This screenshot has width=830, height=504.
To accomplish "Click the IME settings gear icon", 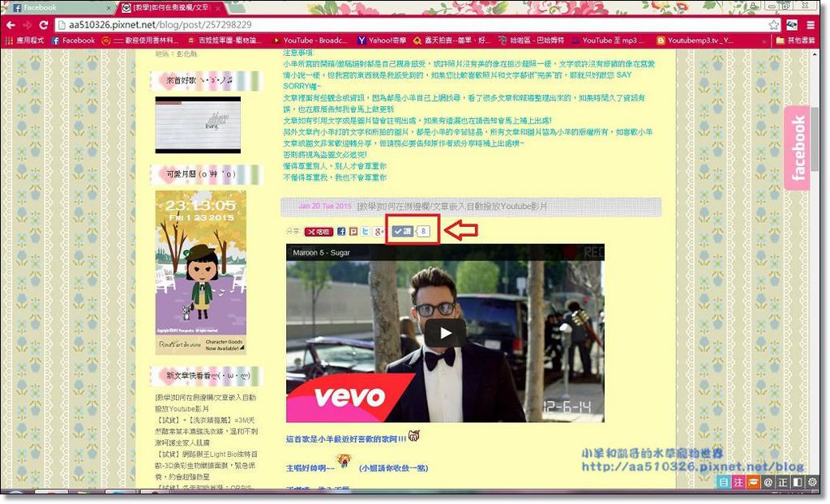I will [812, 482].
